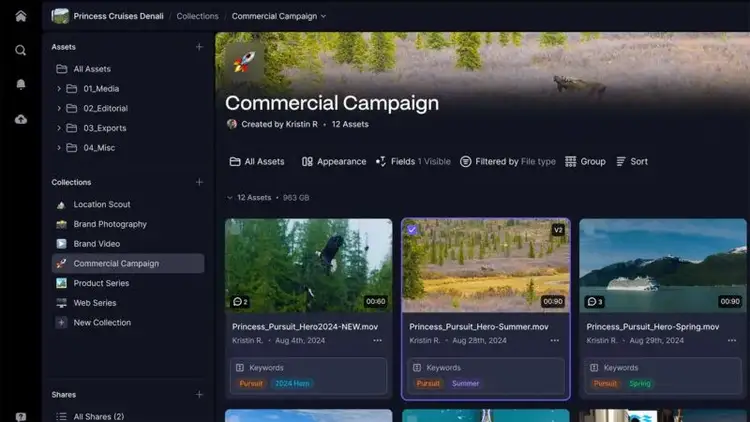Screen dimensions: 750x422
Task: Uncheck the selected Hero-Summer asset checkbox
Action: click(413, 230)
